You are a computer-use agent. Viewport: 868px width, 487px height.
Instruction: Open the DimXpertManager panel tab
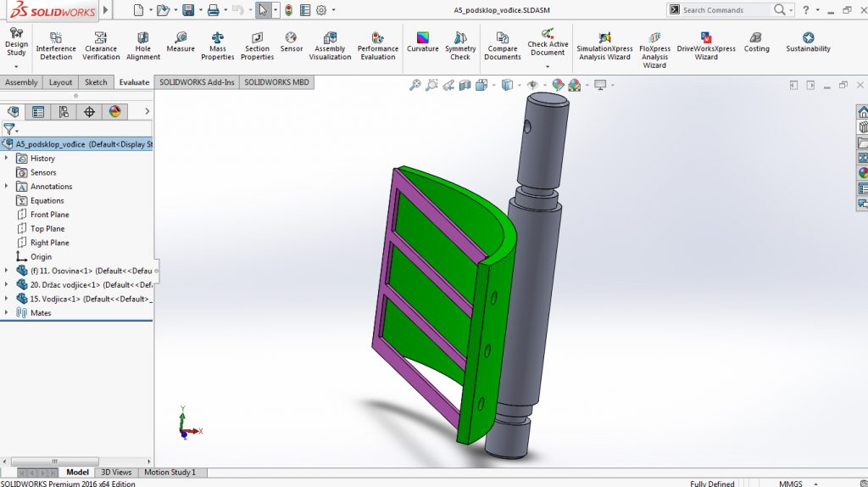point(89,112)
